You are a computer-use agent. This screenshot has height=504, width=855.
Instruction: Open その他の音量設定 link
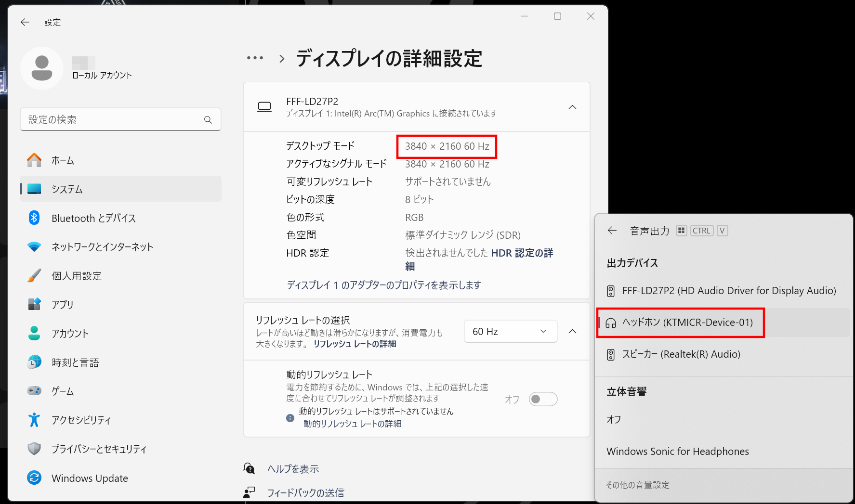(x=637, y=485)
